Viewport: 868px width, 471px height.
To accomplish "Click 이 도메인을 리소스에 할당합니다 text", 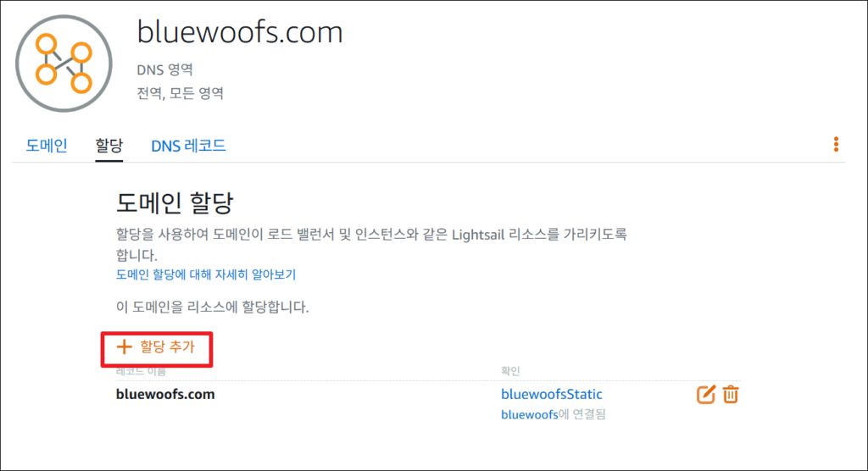I will pos(212,308).
